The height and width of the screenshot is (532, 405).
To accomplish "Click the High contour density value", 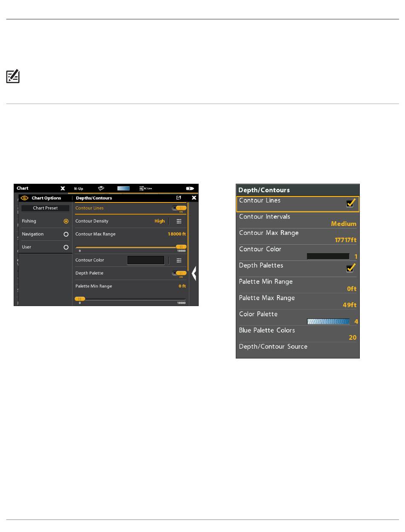I will click(159, 221).
